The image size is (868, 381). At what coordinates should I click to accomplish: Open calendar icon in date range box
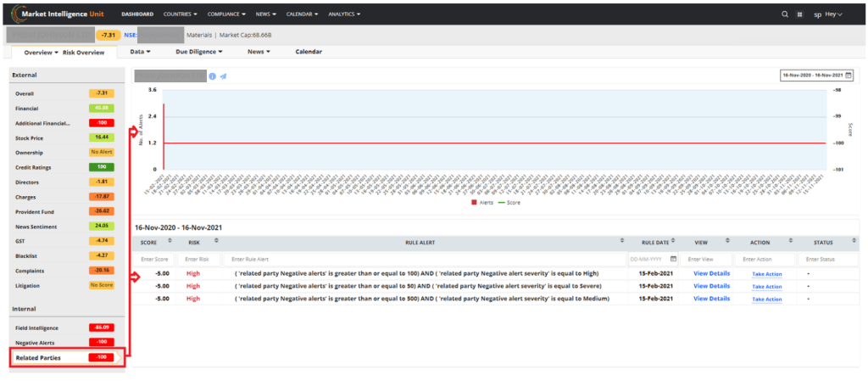pyautogui.click(x=848, y=76)
